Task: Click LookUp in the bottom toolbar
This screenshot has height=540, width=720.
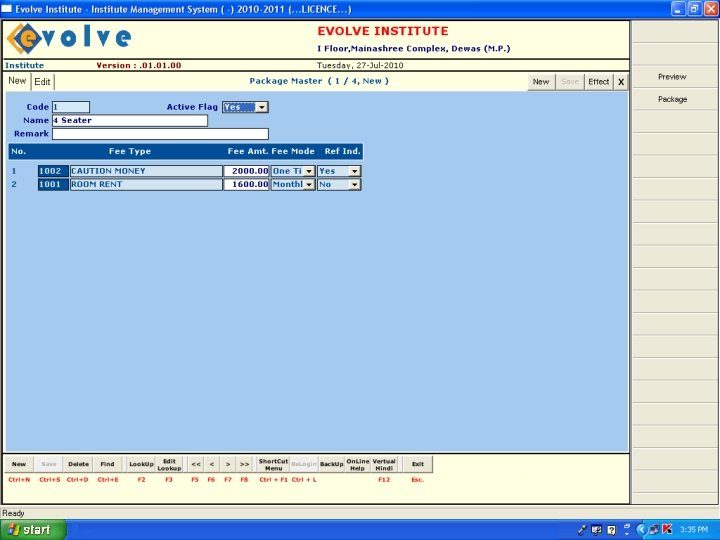Action: tap(141, 464)
